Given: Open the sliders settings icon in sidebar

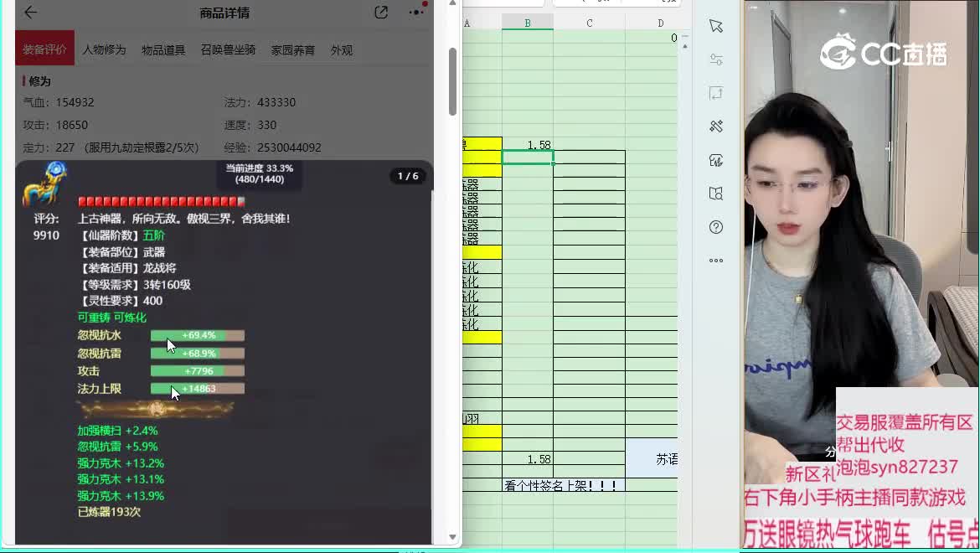Looking at the screenshot, I should coord(715,59).
